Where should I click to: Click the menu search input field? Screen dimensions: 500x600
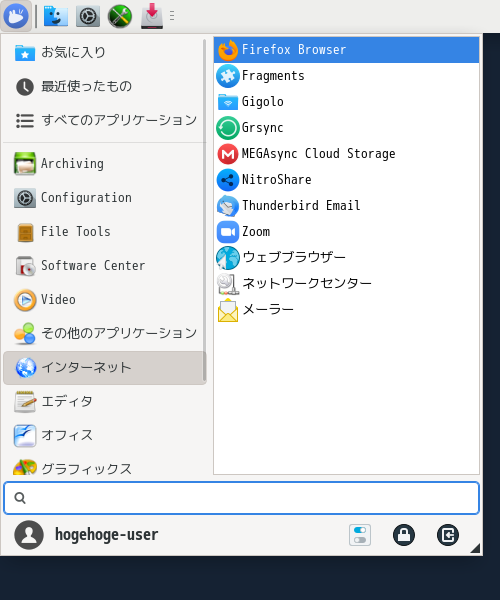pyautogui.click(x=241, y=498)
